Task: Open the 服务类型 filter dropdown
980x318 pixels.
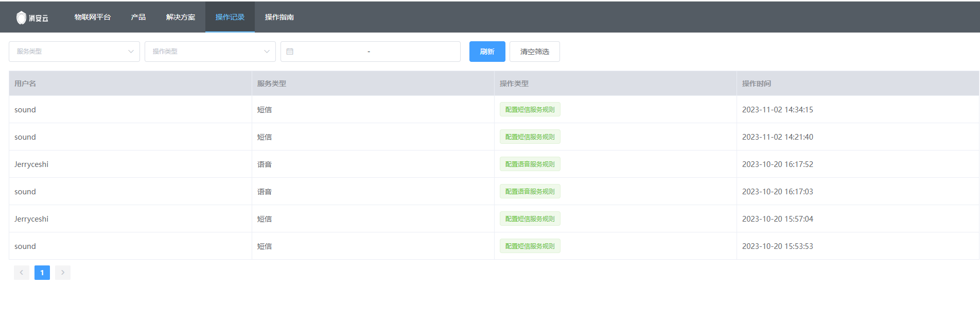Action: [74, 52]
